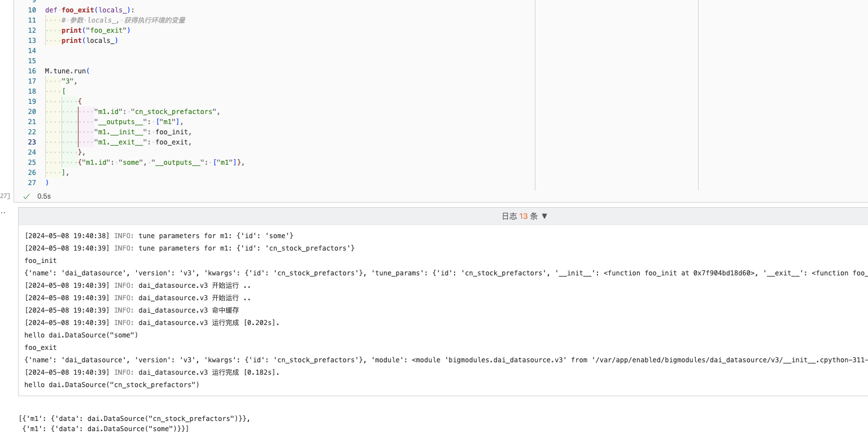868x443 pixels.
Task: Click the {"m1.id": "some"} dictionary line
Action: 161,163
